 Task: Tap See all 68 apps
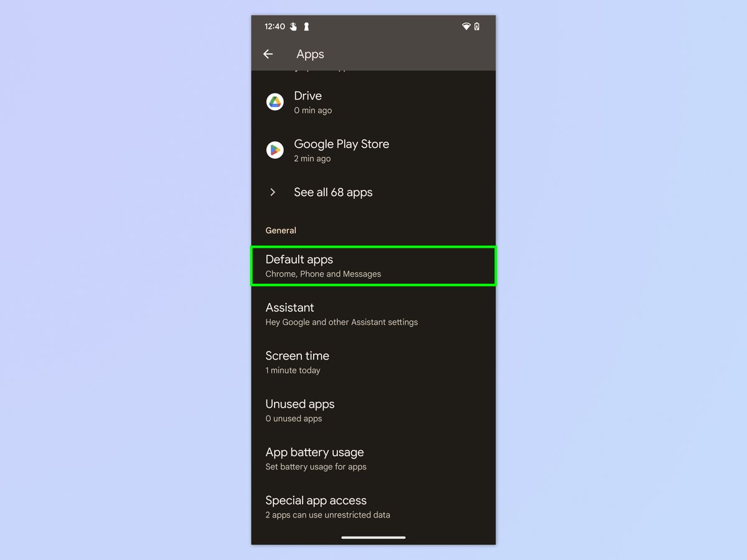pos(333,192)
